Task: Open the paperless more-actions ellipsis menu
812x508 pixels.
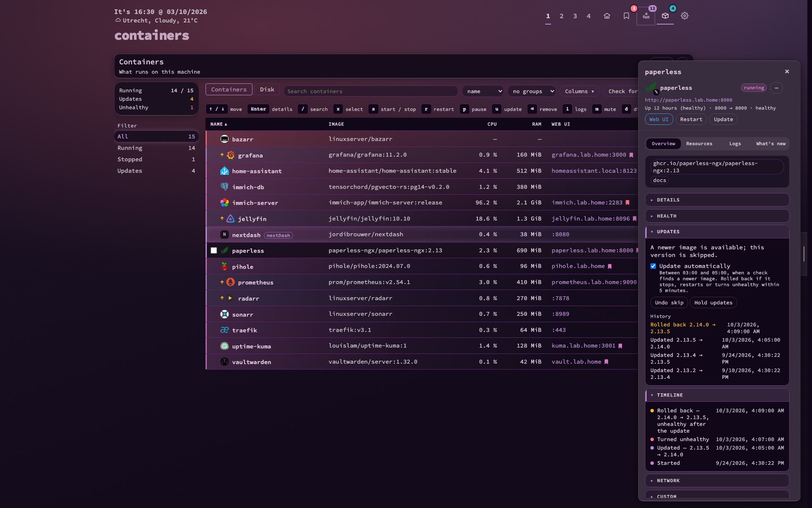Action: (x=776, y=88)
